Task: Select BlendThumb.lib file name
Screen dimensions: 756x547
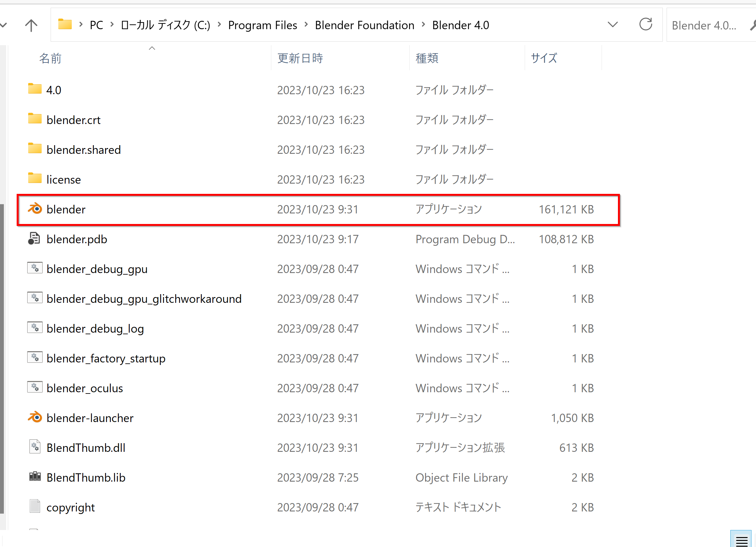Action: [86, 478]
